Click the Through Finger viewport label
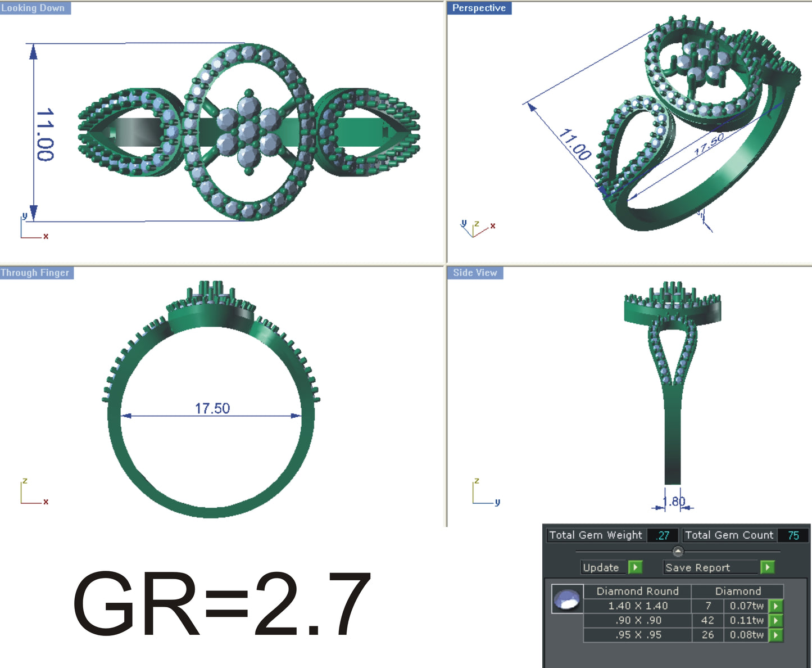812x668 pixels. point(37,273)
